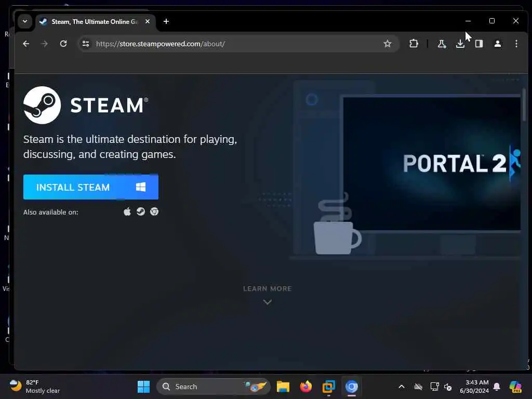Bookmark this page with the star
The image size is (532, 399).
[388, 44]
